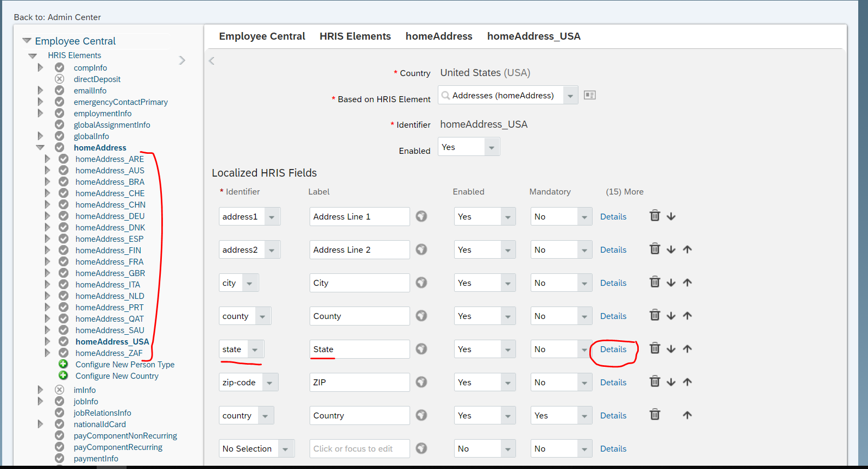Click the disabled status icon for directDeposit
Image resolution: width=868 pixels, height=469 pixels.
[60, 79]
